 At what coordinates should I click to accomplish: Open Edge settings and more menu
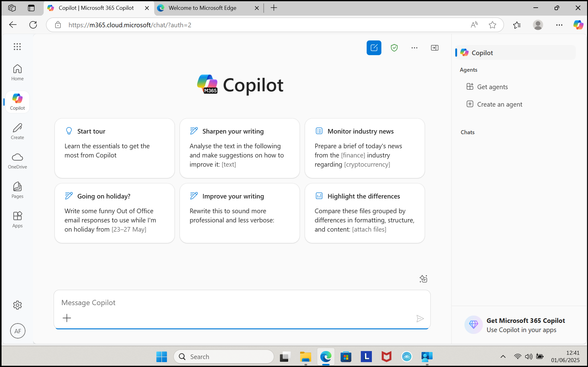(559, 25)
